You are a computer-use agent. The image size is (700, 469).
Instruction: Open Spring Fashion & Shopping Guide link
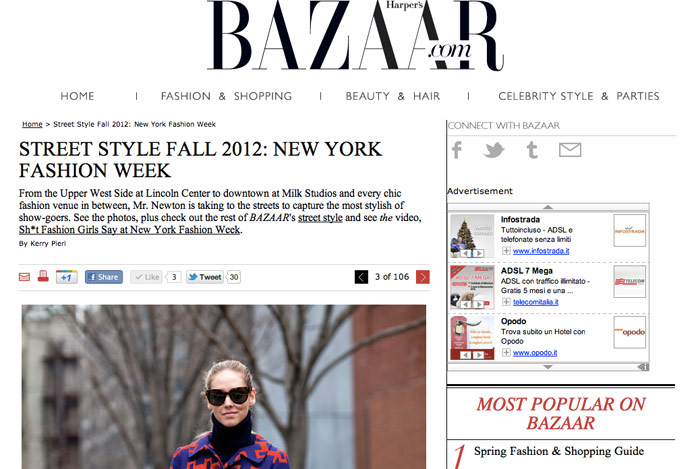[559, 451]
